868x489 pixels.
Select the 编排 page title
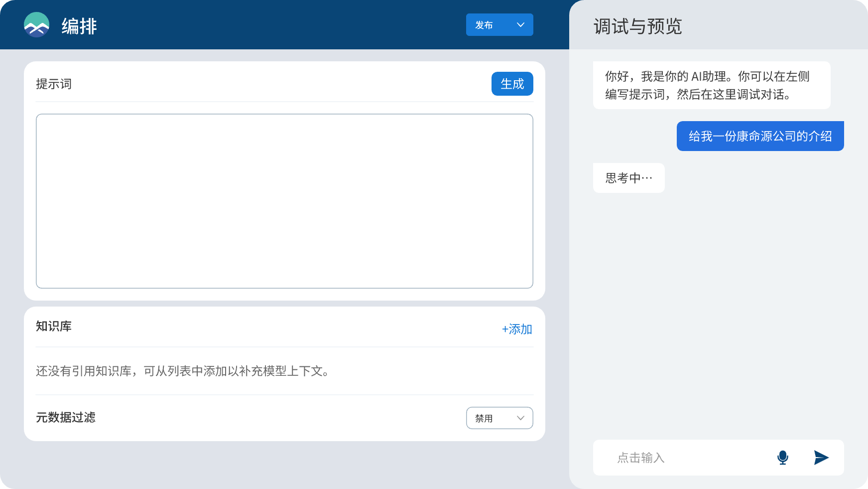79,26
